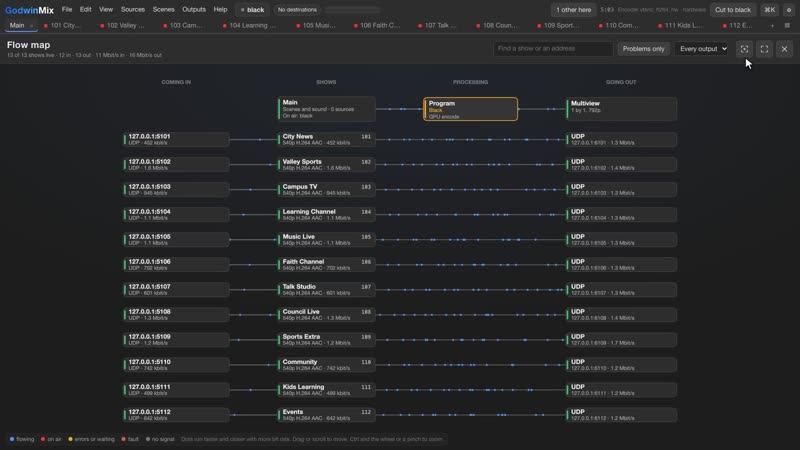The width and height of the screenshot is (800, 450).
Task: Recenter the flow map view
Action: pyautogui.click(x=744, y=49)
